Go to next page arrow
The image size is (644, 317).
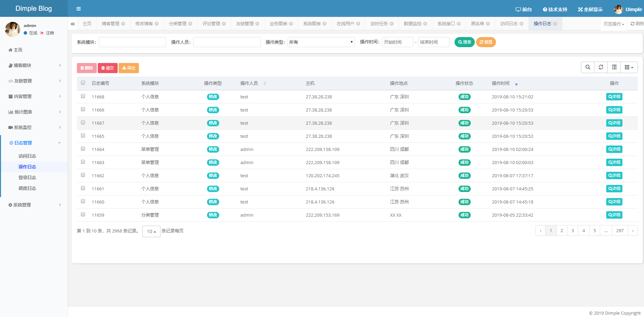click(633, 231)
